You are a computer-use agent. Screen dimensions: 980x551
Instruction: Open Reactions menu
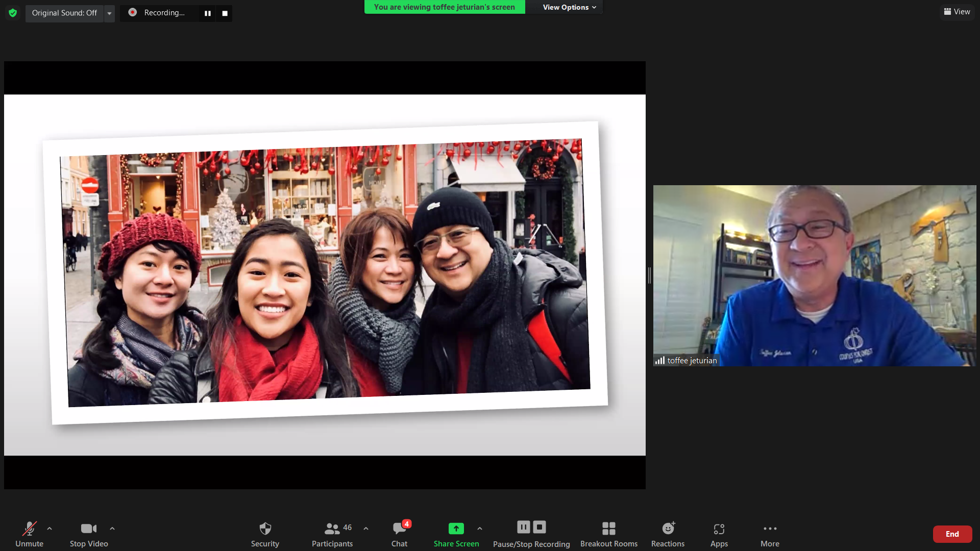pyautogui.click(x=668, y=534)
